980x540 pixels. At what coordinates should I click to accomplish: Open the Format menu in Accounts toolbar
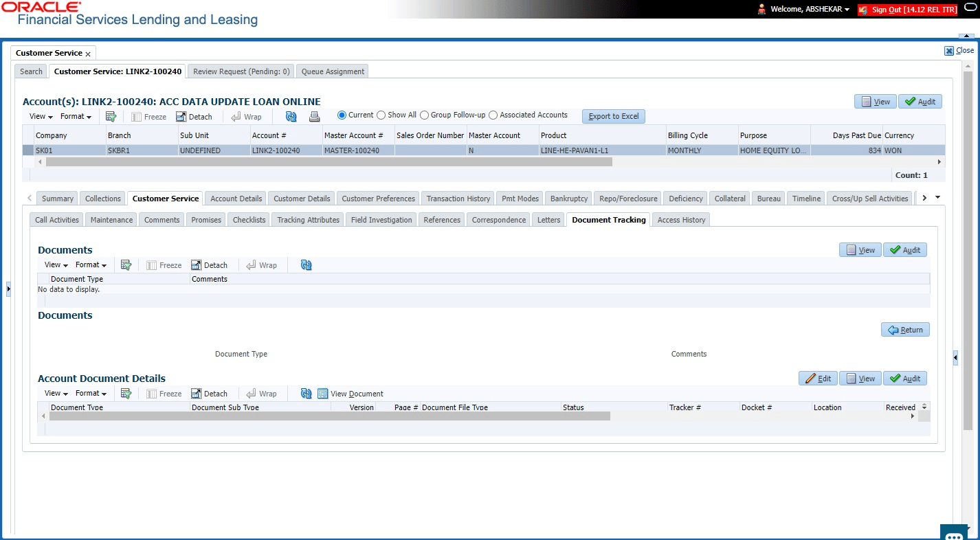point(76,117)
